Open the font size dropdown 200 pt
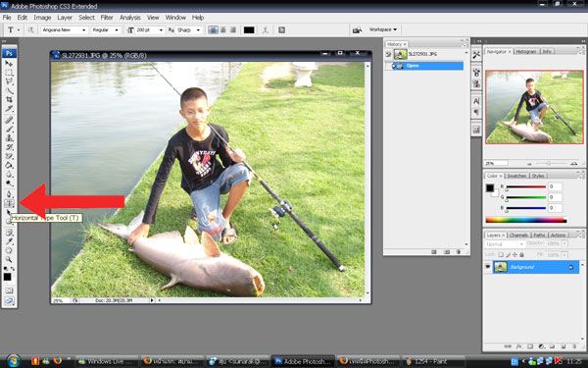588x368 pixels. (x=150, y=29)
